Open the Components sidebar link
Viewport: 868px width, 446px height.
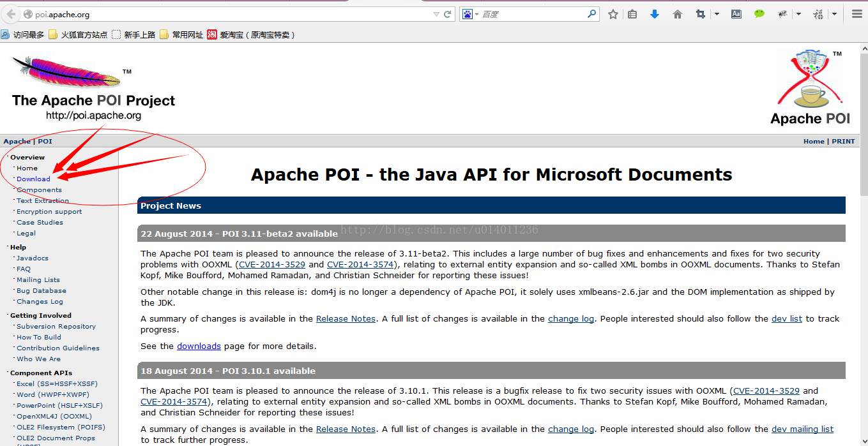(39, 190)
